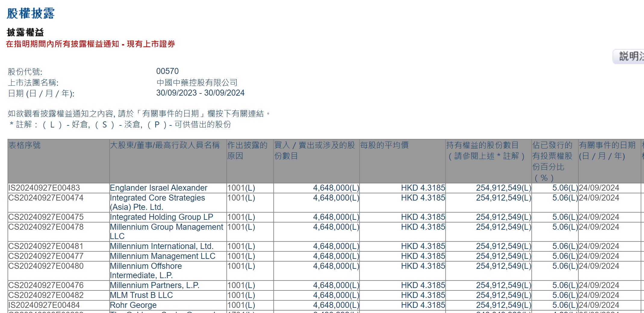Select form serial CS20240927E00480
The height and width of the screenshot is (313, 644).
click(46, 266)
